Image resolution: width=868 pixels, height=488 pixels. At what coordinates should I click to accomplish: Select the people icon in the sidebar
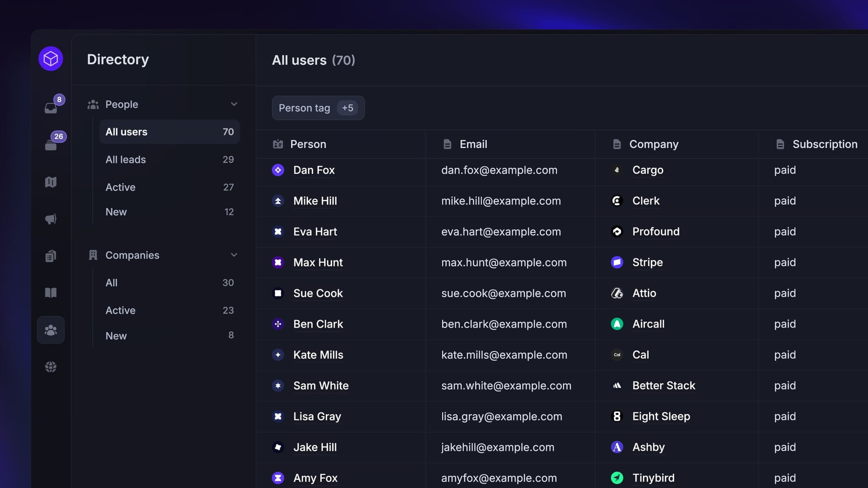point(51,330)
